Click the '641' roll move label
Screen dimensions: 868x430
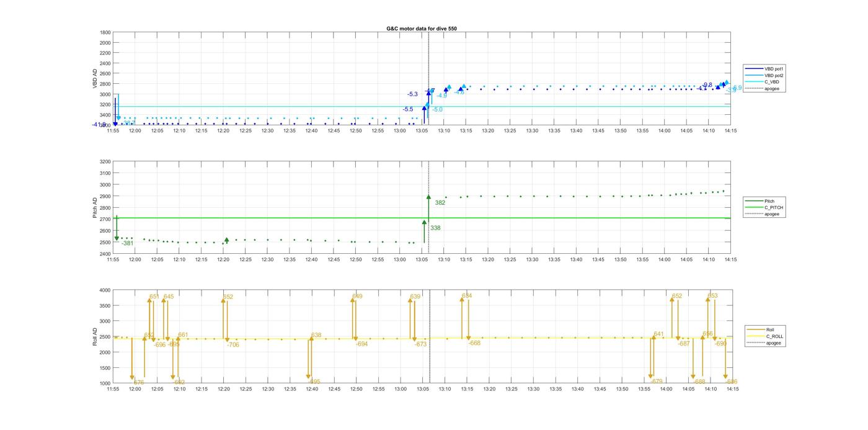click(658, 334)
